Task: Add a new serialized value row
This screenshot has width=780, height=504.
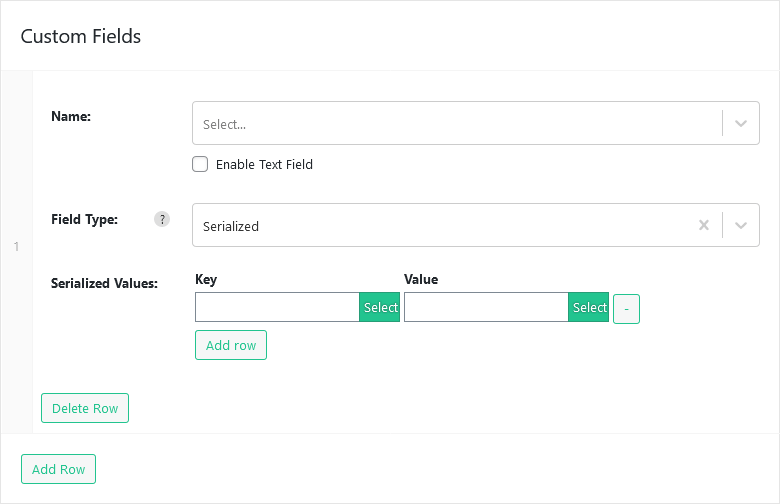Action: coord(231,345)
